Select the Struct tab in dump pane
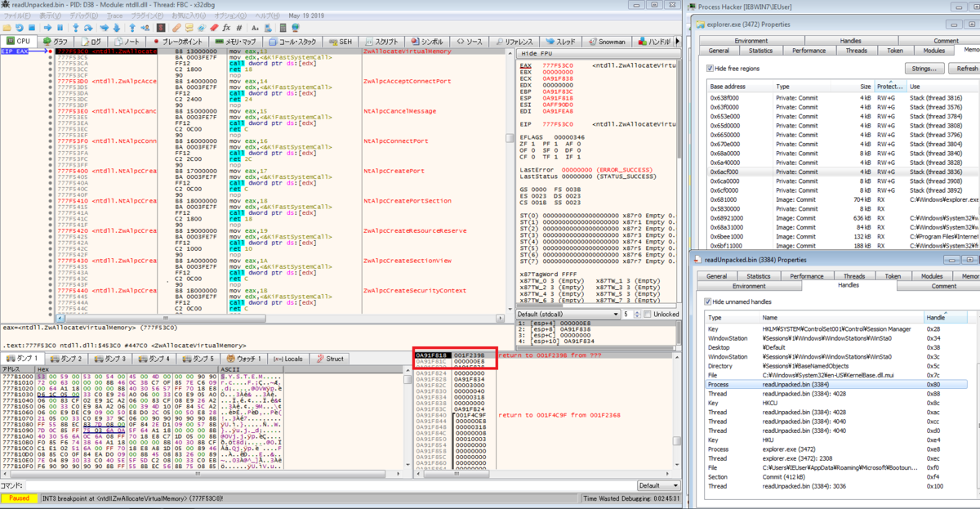980x509 pixels. [x=331, y=359]
